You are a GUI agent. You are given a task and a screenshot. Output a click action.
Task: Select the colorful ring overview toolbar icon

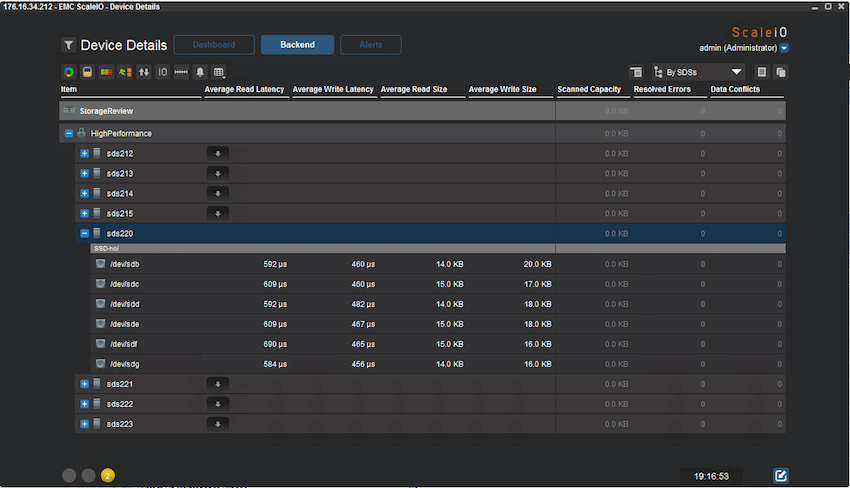pyautogui.click(x=69, y=72)
